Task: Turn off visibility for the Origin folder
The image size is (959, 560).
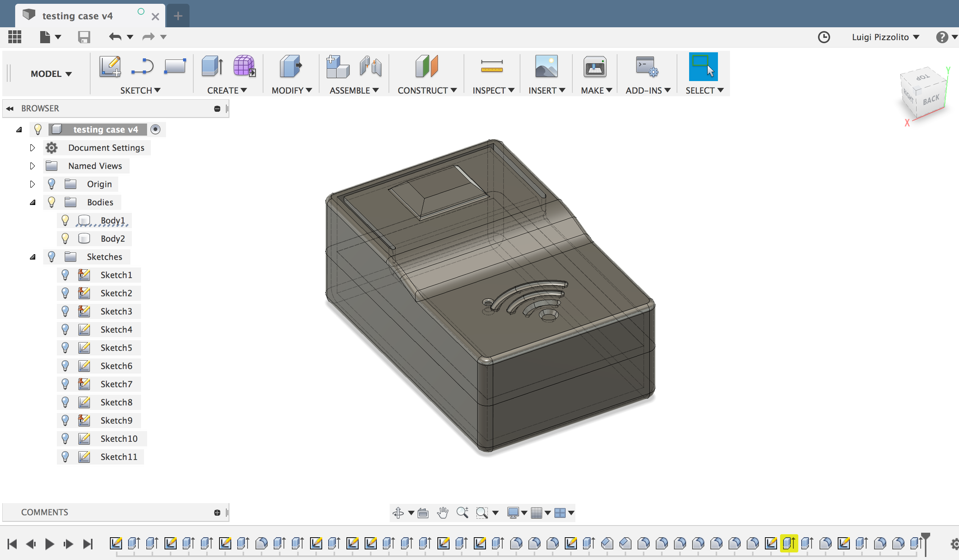Action: [x=52, y=184]
